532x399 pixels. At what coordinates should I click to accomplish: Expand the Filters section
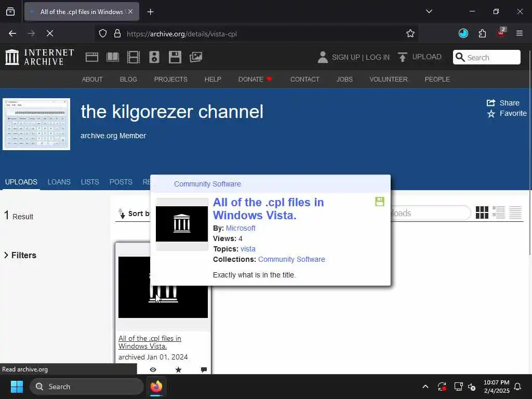pyautogui.click(x=20, y=255)
